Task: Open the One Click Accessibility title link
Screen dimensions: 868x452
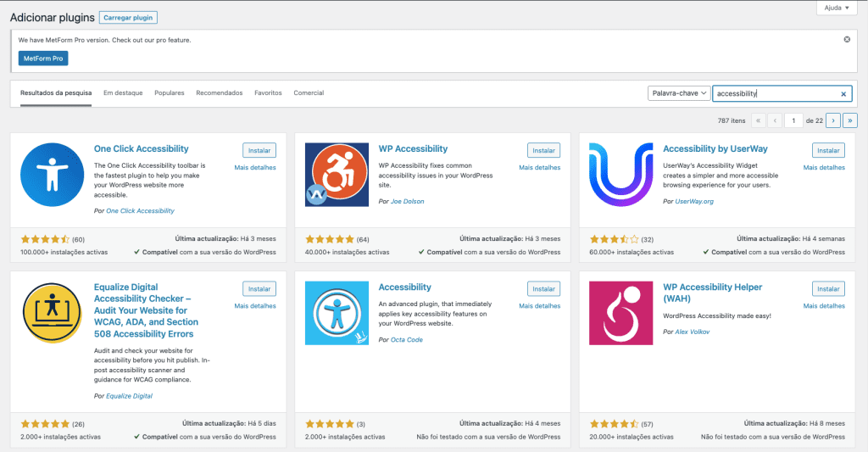Action: coord(142,148)
